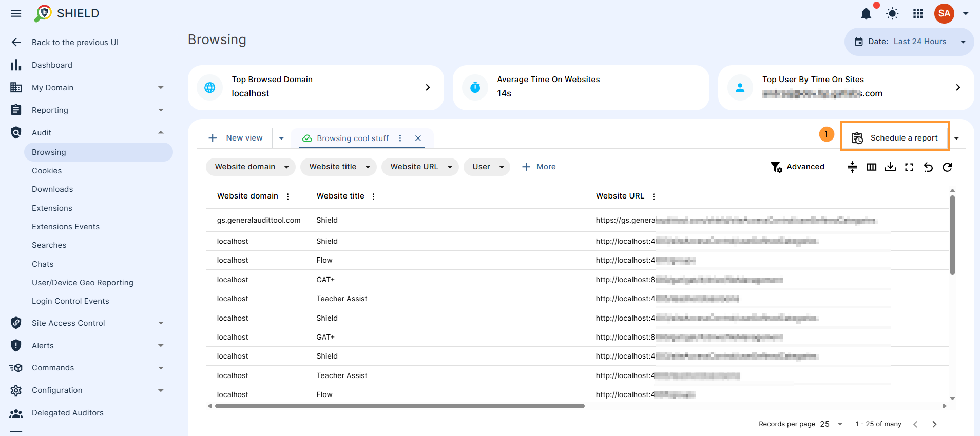
Task: Select Extensions under Audit
Action: click(52, 208)
